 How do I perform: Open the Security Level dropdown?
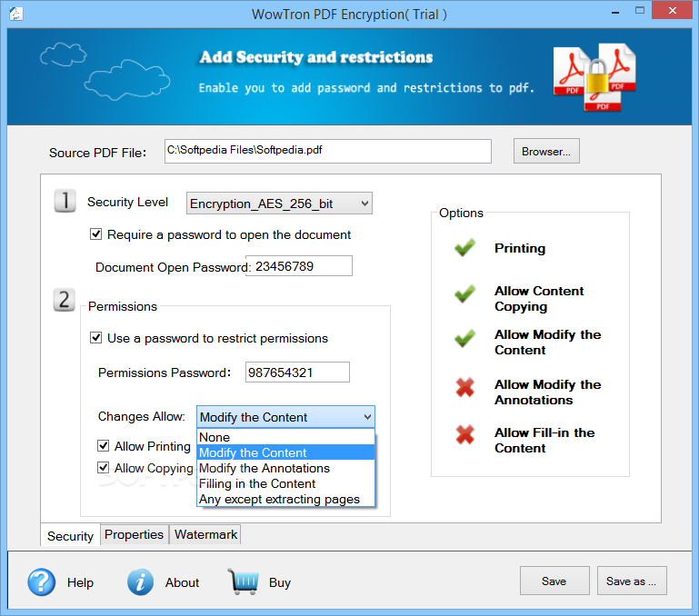click(x=279, y=204)
